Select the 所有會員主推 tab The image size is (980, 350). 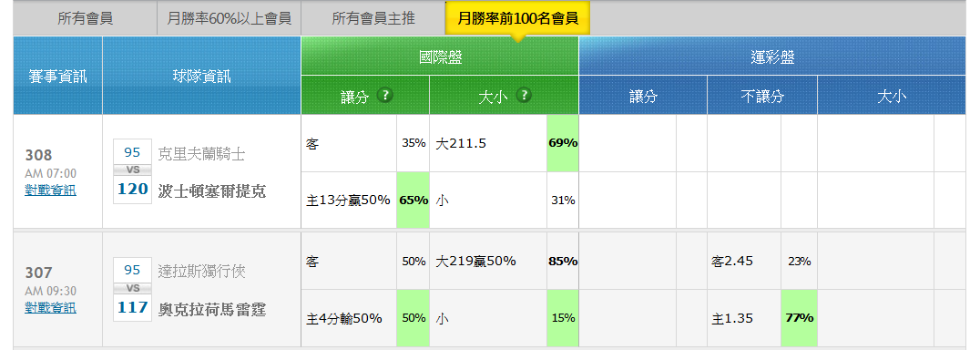pos(373,19)
